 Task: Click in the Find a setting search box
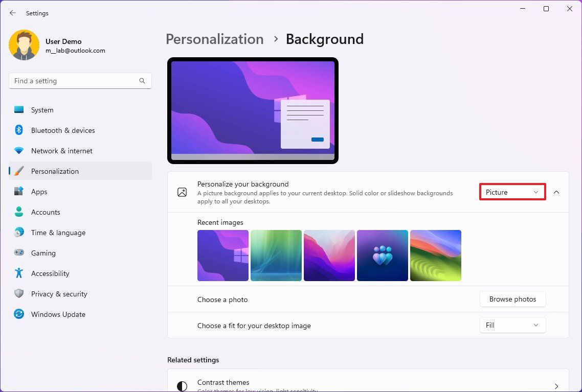(x=80, y=81)
